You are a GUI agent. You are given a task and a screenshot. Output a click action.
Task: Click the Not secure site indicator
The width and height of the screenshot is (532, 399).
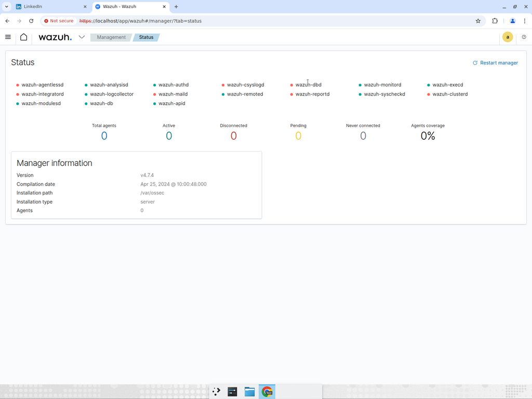(x=59, y=21)
